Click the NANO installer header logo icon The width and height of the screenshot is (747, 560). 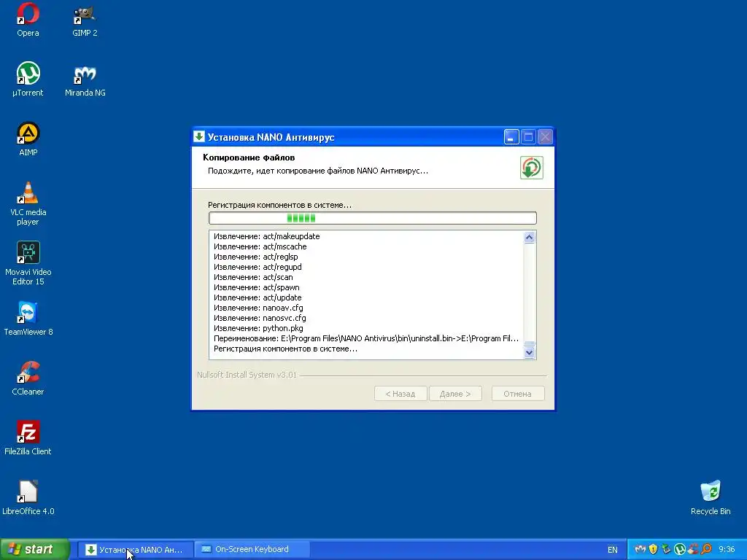point(531,168)
